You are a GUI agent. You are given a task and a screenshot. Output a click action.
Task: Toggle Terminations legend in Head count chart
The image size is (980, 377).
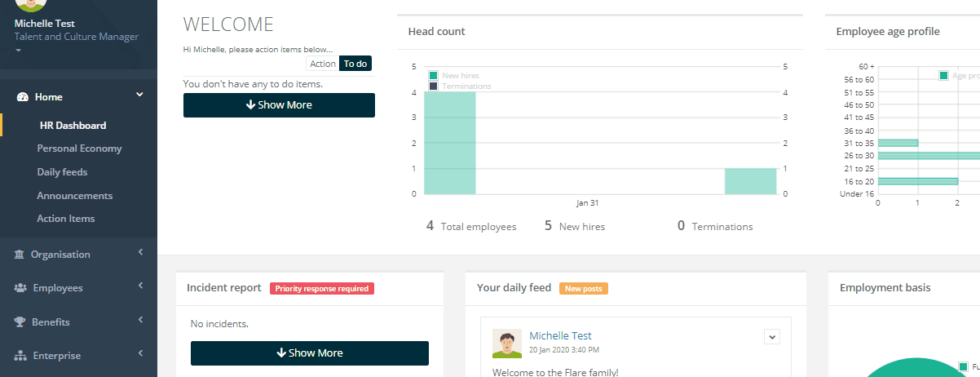pos(435,86)
